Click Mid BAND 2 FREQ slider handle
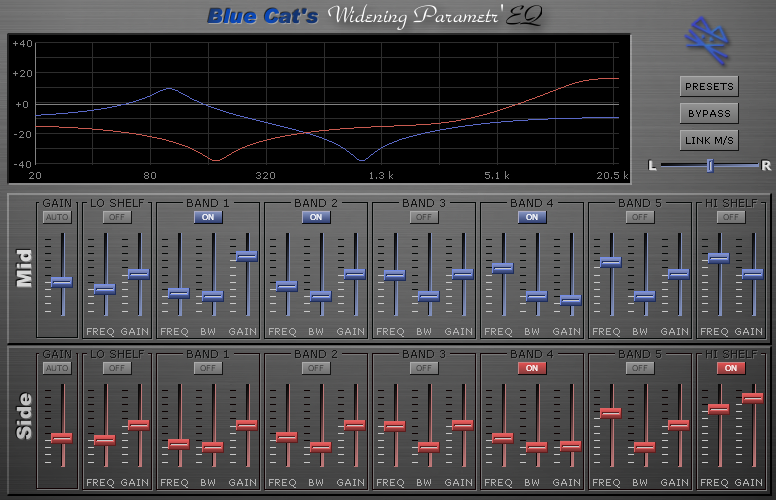The image size is (776, 500). [x=287, y=286]
